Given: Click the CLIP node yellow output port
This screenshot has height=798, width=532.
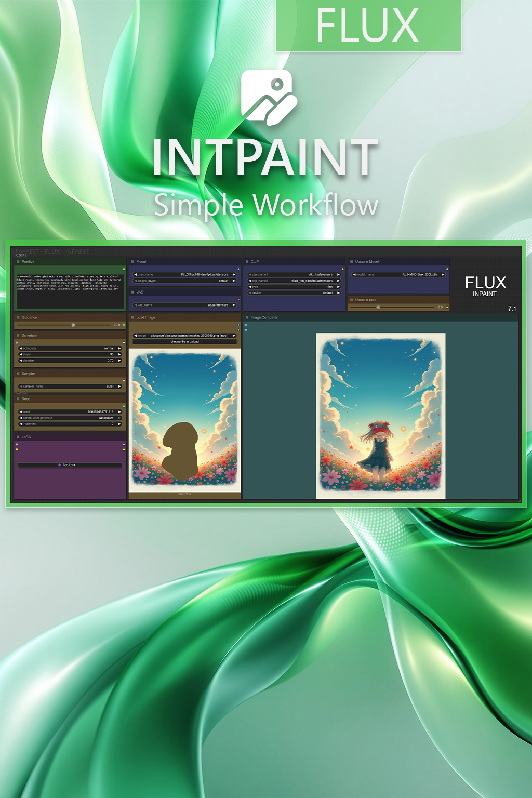Looking at the screenshot, I should 343,269.
